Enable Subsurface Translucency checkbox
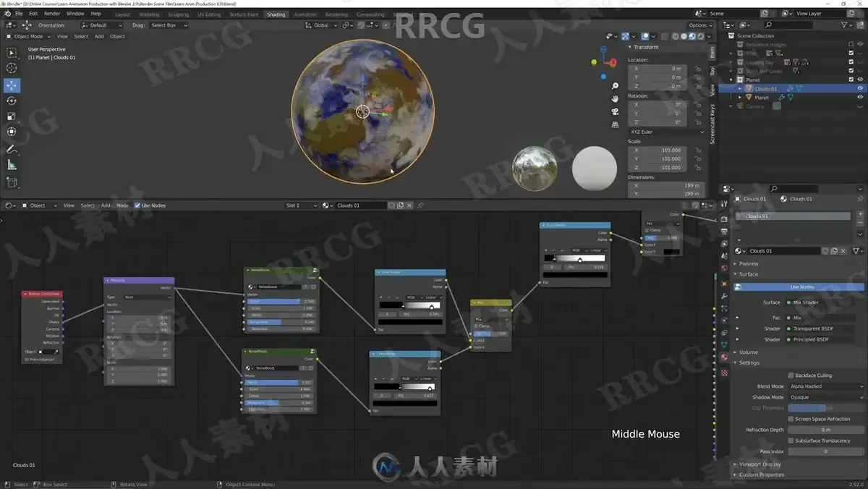The width and height of the screenshot is (868, 489). coord(791,441)
